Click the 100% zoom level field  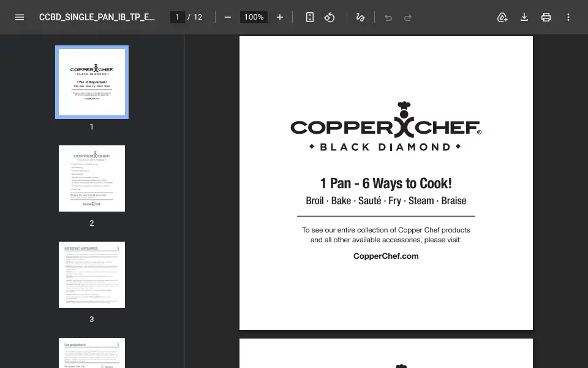coord(254,17)
